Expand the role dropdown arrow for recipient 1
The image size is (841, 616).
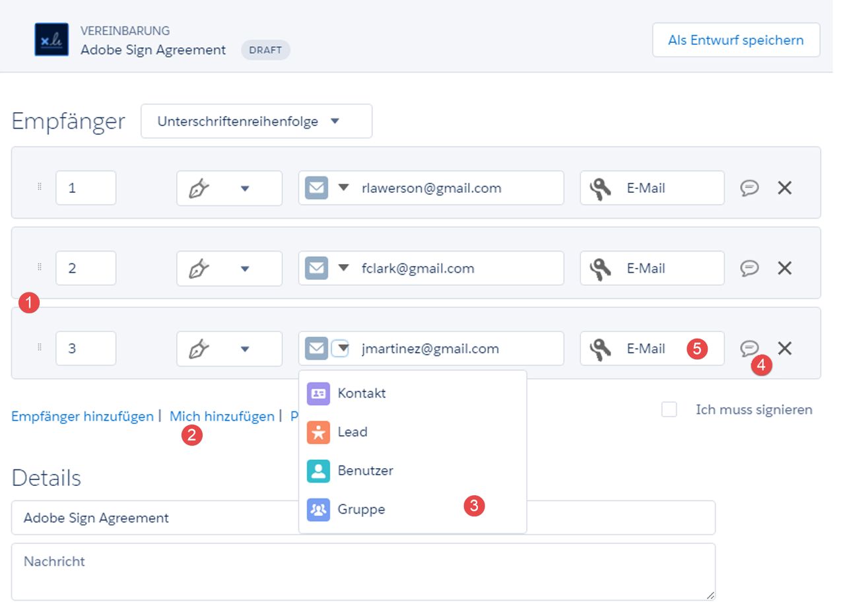245,188
